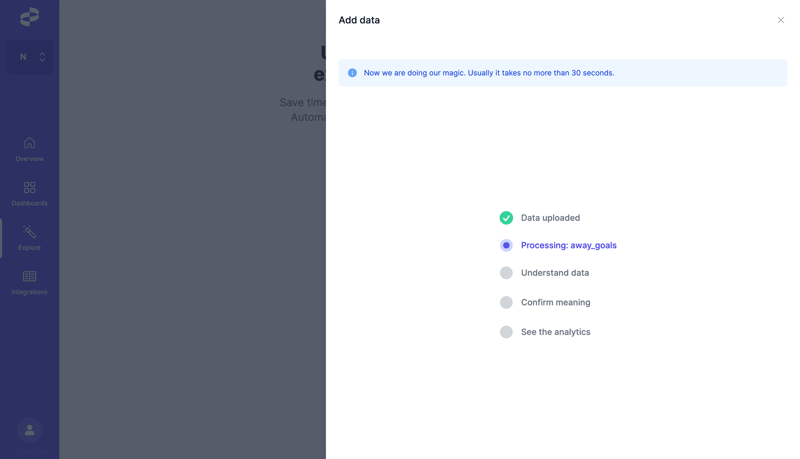Click the app logo in the sidebar
The image size is (800, 459).
(x=30, y=17)
